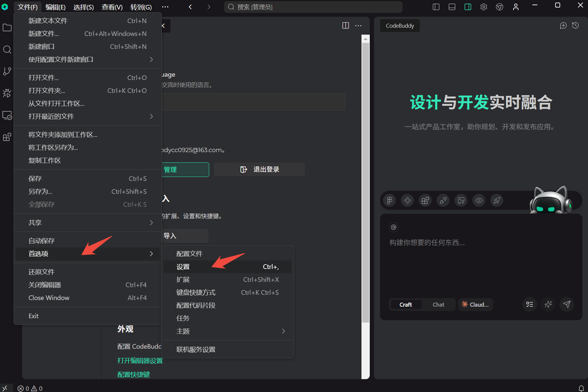588x392 pixels.
Task: Switch to Craft mode
Action: click(x=406, y=305)
